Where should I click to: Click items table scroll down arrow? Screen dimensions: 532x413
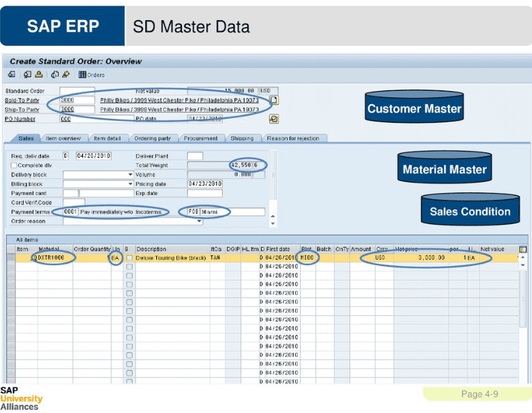coord(523,265)
